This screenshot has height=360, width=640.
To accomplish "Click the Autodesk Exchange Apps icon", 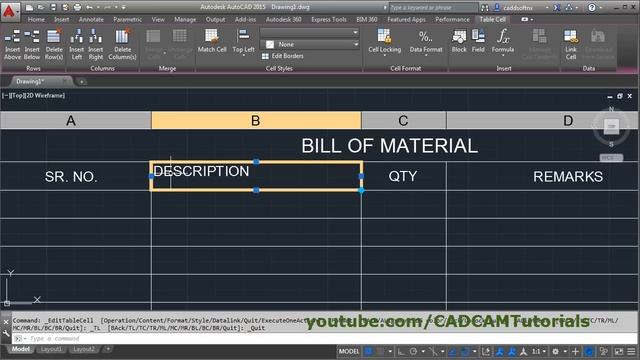I will [x=557, y=7].
